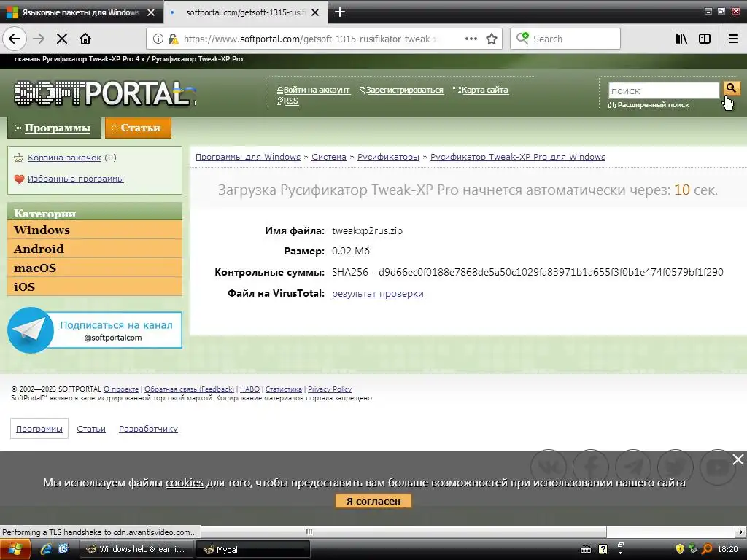
Task: Click the tray keyboard icon
Action: point(586,550)
